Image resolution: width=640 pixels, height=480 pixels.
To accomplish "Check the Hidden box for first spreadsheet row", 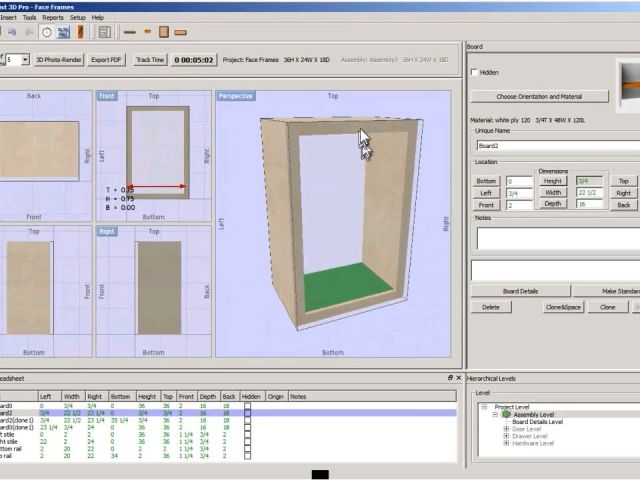I will (247, 406).
